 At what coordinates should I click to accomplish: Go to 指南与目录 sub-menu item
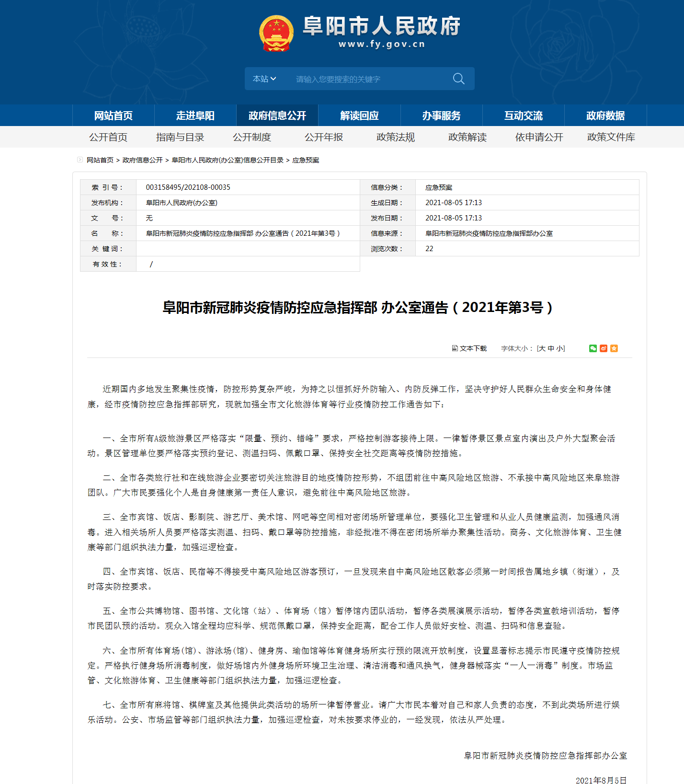(x=180, y=137)
